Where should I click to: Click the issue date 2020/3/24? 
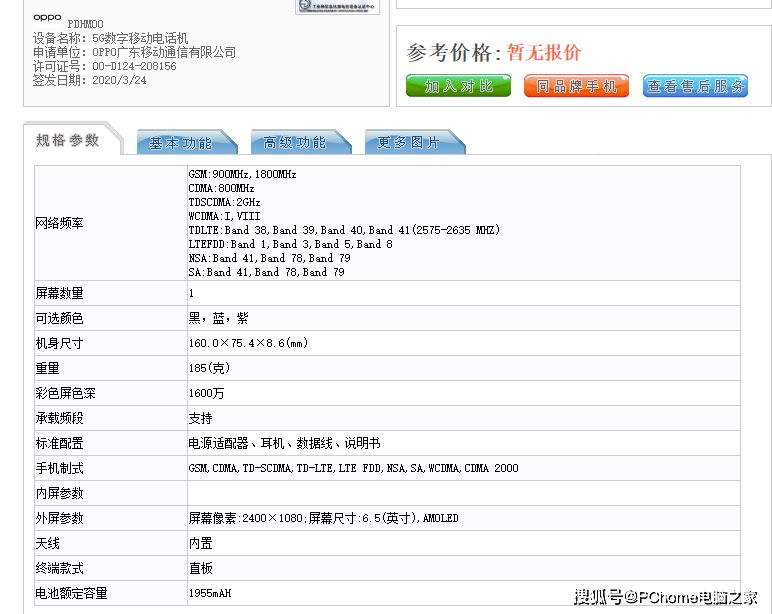coord(119,80)
